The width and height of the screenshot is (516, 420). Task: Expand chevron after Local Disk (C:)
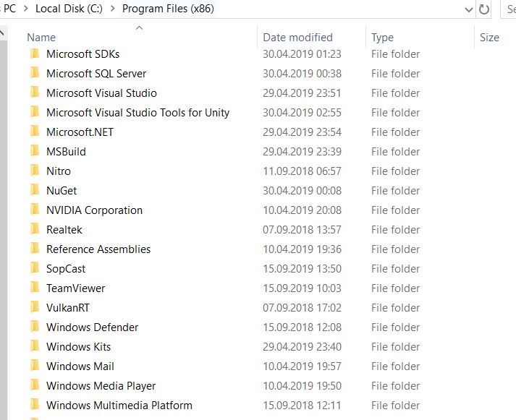click(x=113, y=9)
